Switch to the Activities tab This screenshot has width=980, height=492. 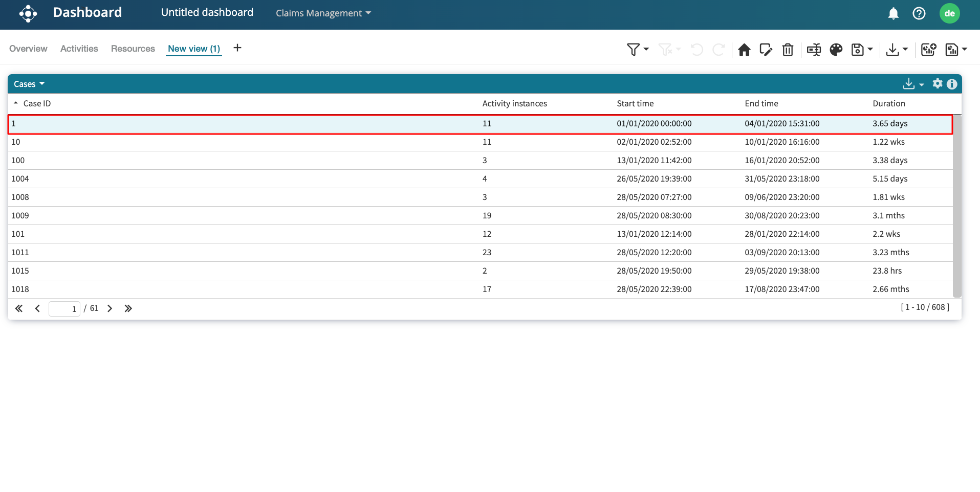pos(79,49)
